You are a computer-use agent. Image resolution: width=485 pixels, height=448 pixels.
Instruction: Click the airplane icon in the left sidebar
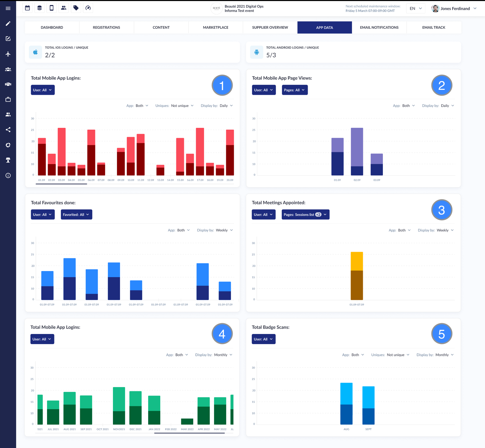coord(8,54)
